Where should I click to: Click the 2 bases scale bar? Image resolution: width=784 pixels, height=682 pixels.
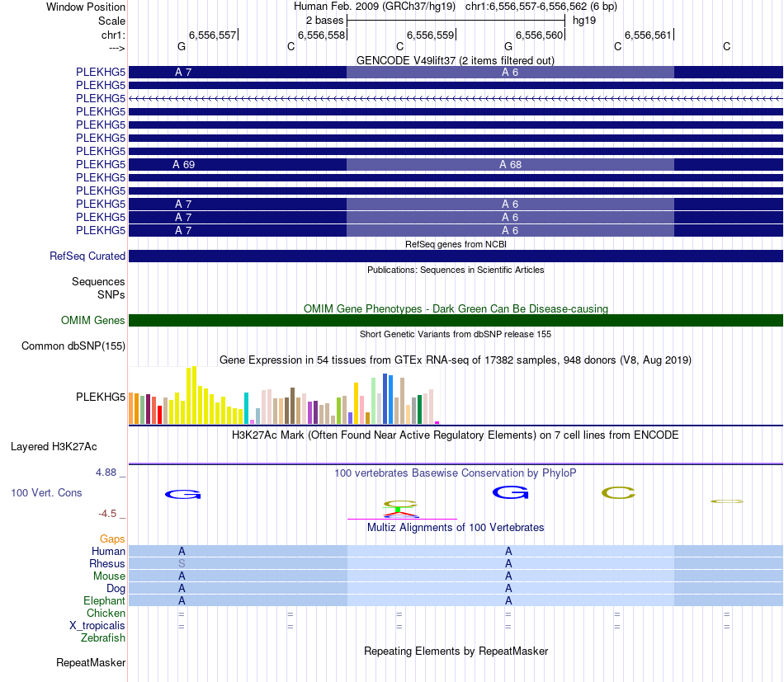click(x=456, y=21)
